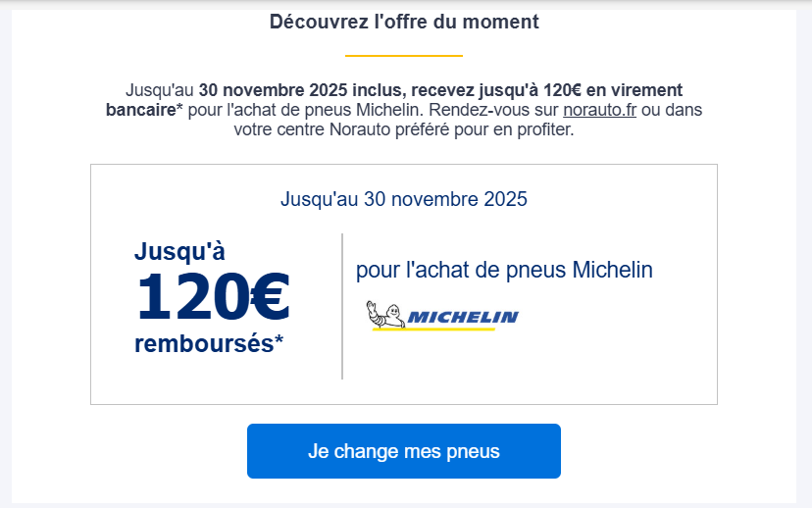812x508 pixels.
Task: Click "pour l'achat de pneus Michelin" in the offer box
Action: click(504, 270)
